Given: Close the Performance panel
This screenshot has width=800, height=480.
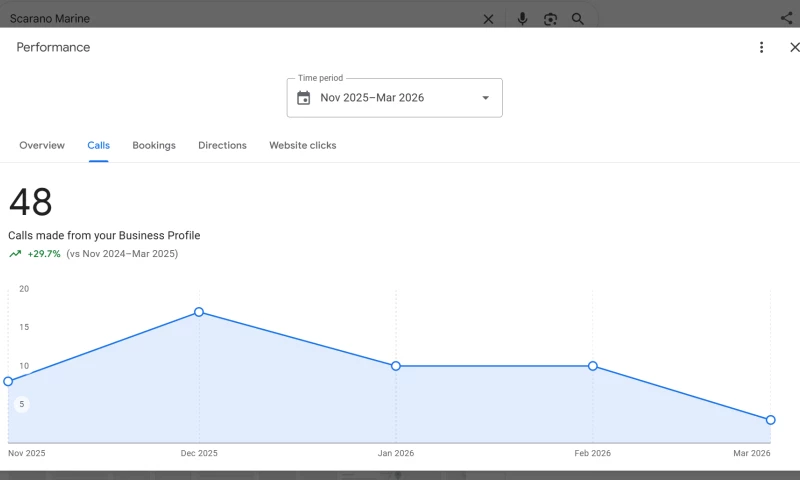Looking at the screenshot, I should [x=794, y=47].
